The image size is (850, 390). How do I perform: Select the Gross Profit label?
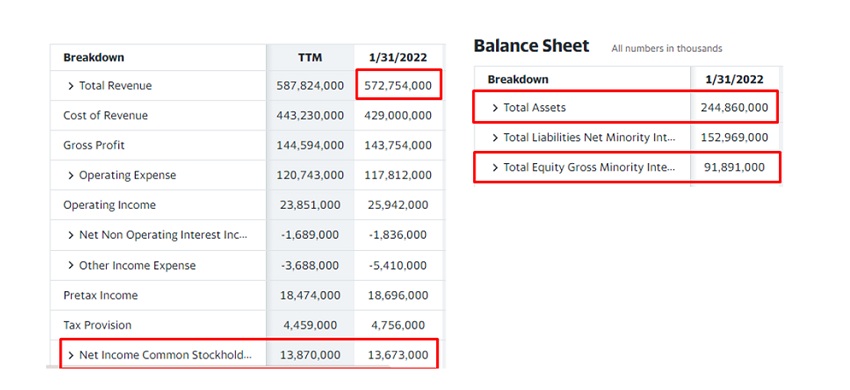tap(94, 145)
